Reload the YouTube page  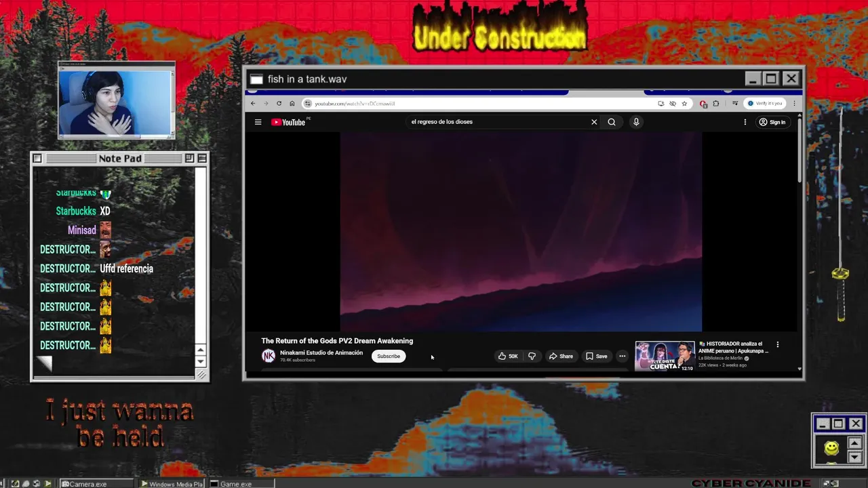point(279,104)
